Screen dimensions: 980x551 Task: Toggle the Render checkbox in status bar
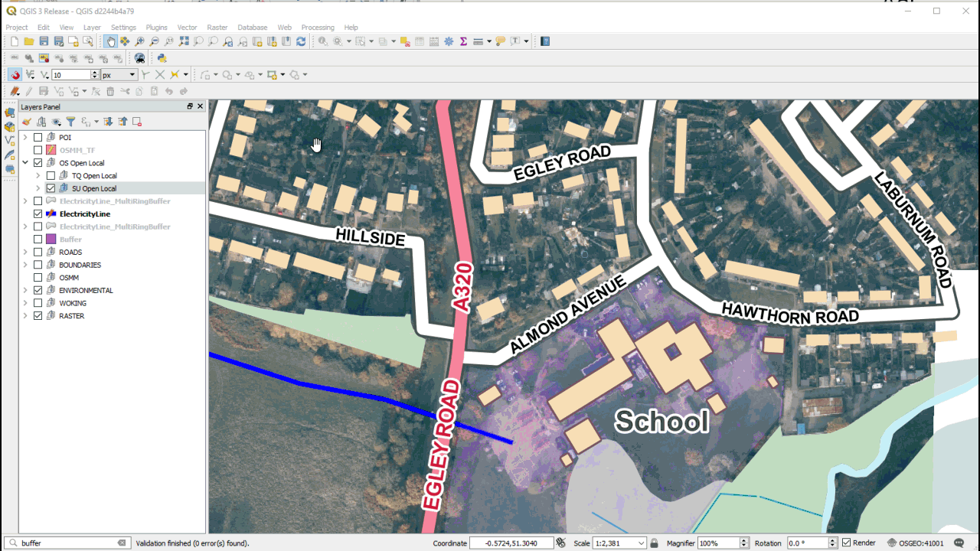tap(846, 543)
